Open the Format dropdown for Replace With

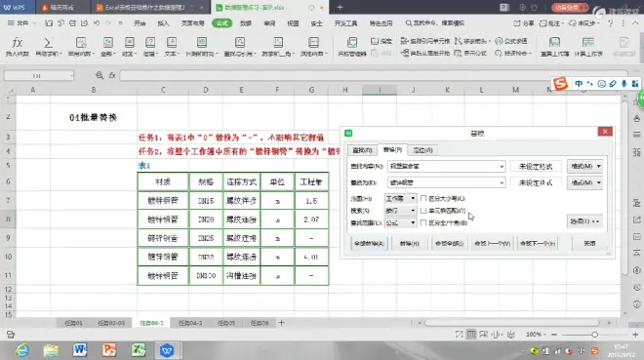584,182
